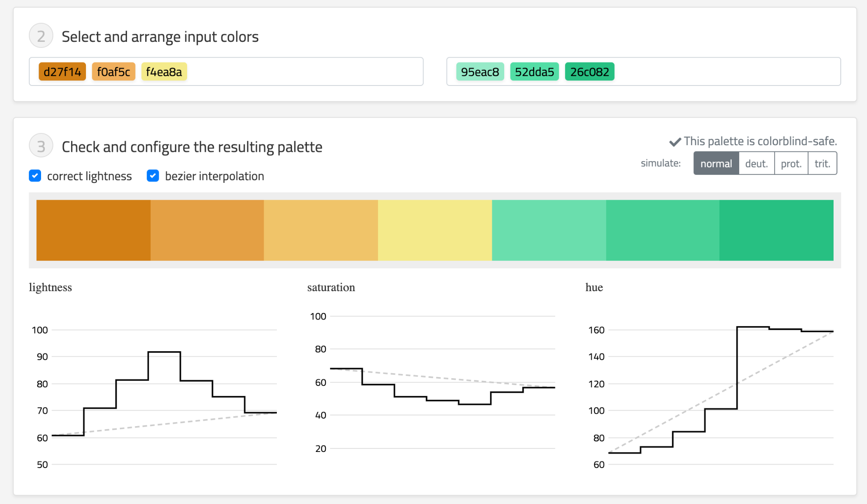This screenshot has width=867, height=504.
Task: Click the 26c082 input color chip
Action: click(x=589, y=72)
